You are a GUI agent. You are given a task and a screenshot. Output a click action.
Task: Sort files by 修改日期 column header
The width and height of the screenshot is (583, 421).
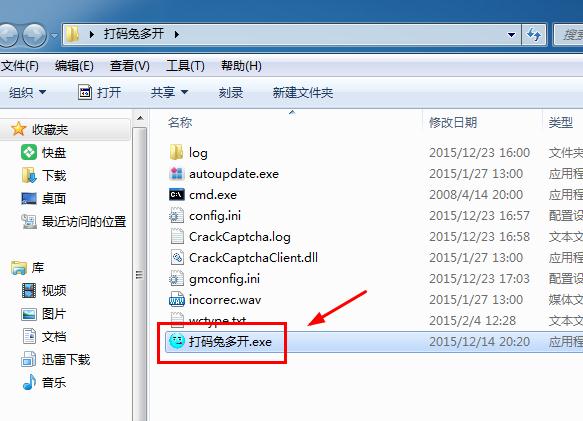453,122
